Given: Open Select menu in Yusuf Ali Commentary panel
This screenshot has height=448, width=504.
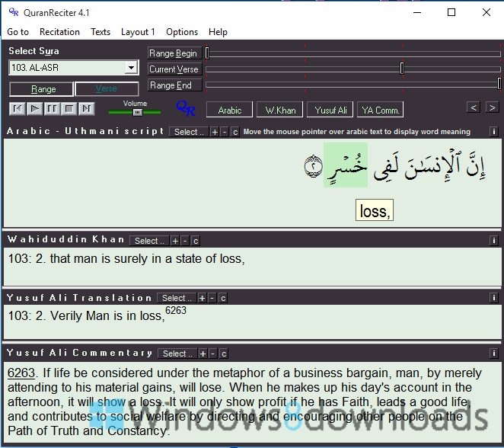Looking at the screenshot, I should 177,354.
